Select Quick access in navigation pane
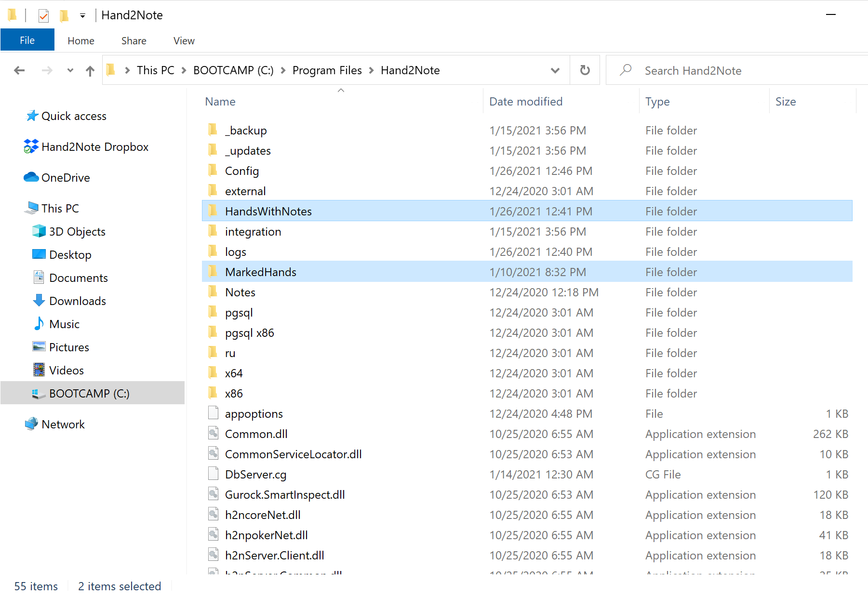This screenshot has width=868, height=597. pyautogui.click(x=74, y=116)
